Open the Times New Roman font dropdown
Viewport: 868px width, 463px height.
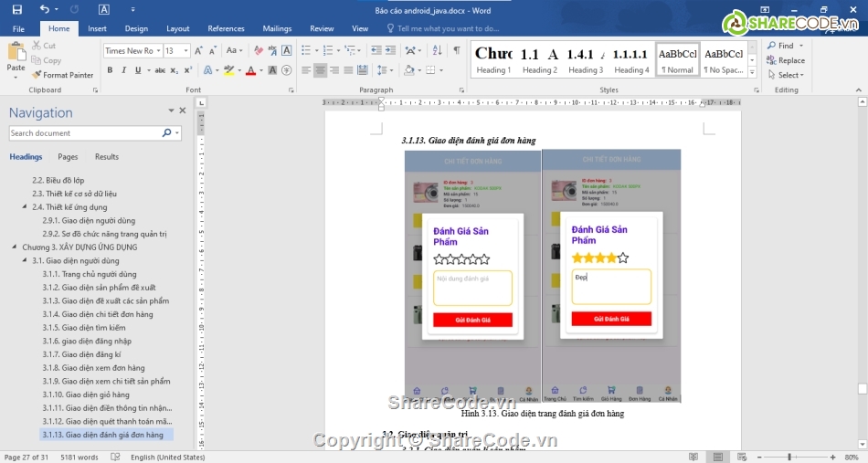[x=157, y=51]
